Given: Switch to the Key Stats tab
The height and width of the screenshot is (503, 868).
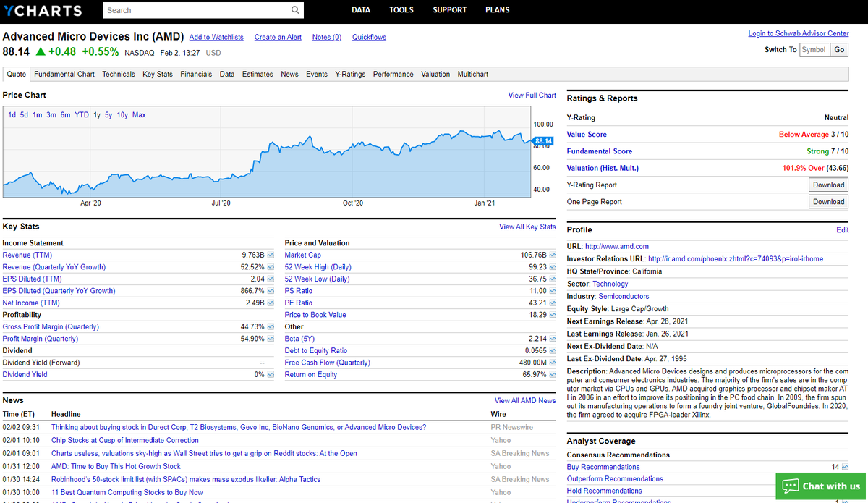Looking at the screenshot, I should [158, 74].
